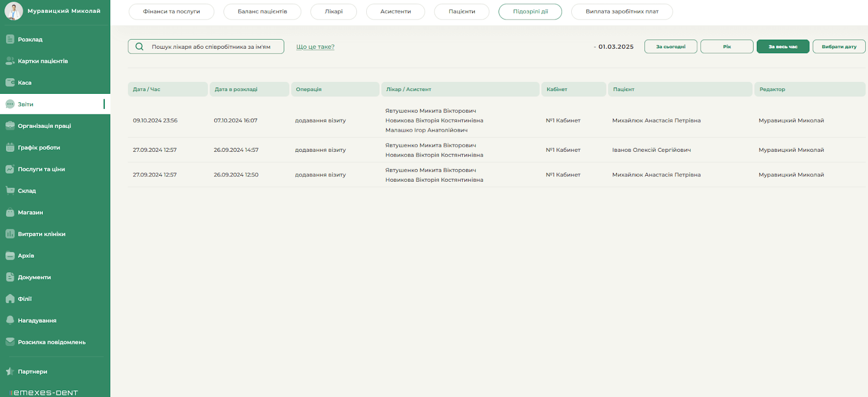Open Вибрати дату date picker
The image size is (868, 397).
(x=839, y=47)
